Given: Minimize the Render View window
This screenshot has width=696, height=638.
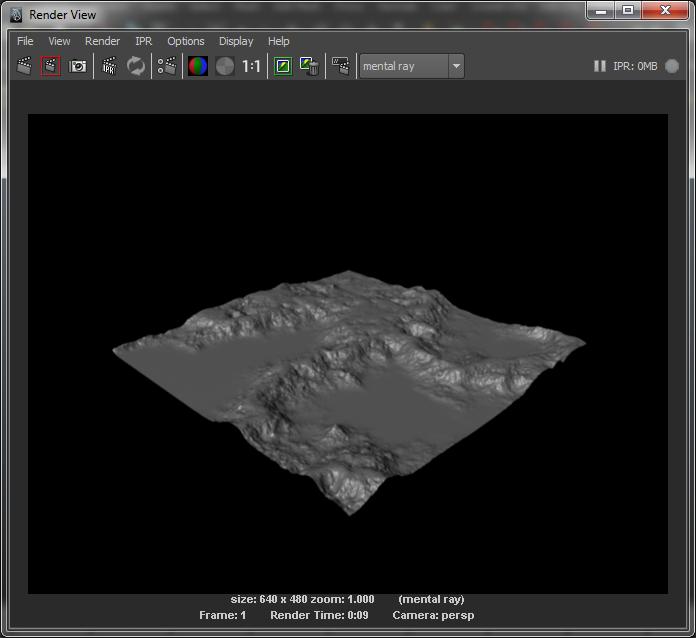Looking at the screenshot, I should tap(601, 11).
